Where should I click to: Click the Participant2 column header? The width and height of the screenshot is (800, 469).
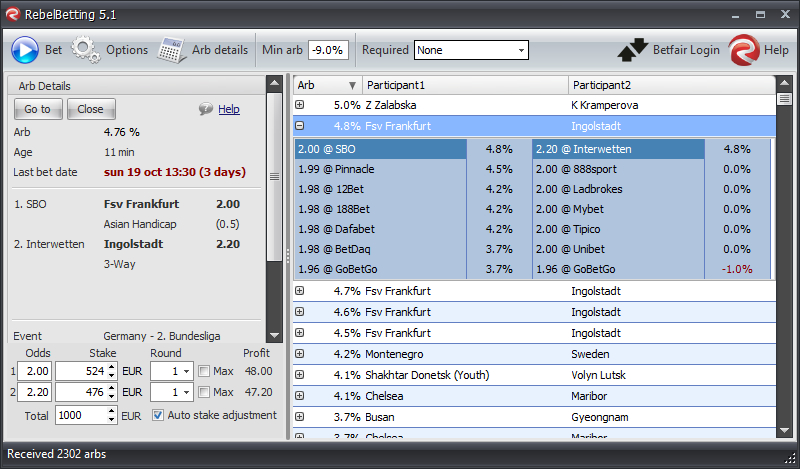pos(672,85)
